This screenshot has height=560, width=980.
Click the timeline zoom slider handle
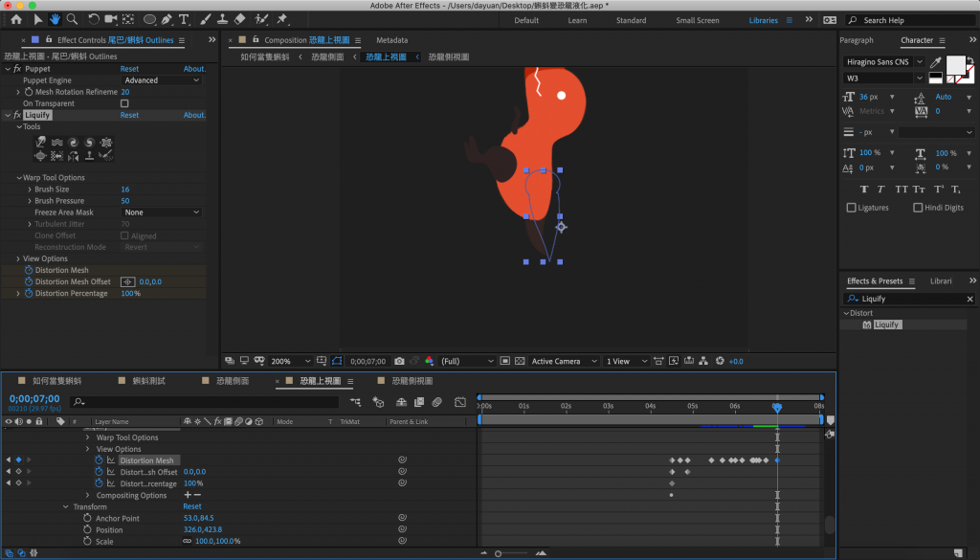click(x=498, y=553)
